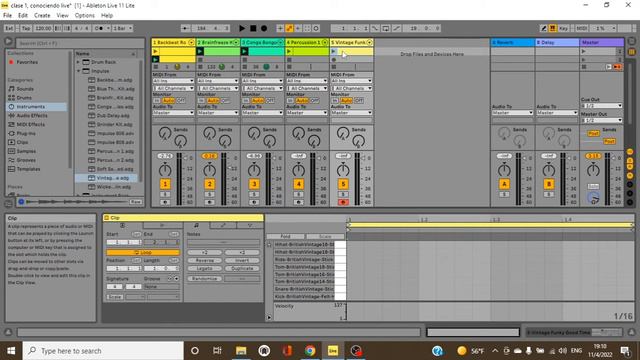The height and width of the screenshot is (360, 640).
Task: Open the View menu
Action: (x=62, y=16)
